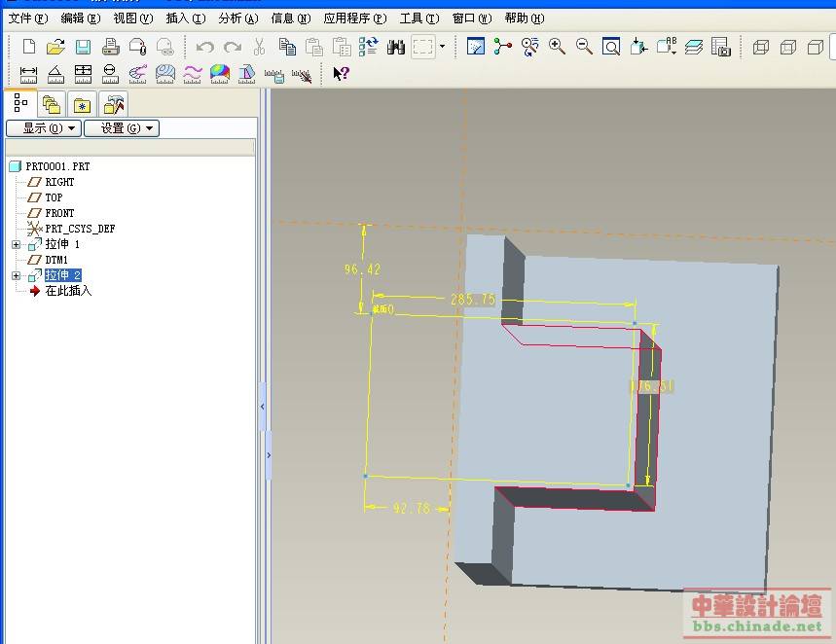Screen dimensions: 836x644
Task: Expand the 拉伸 2 feature node
Action: (x=16, y=276)
